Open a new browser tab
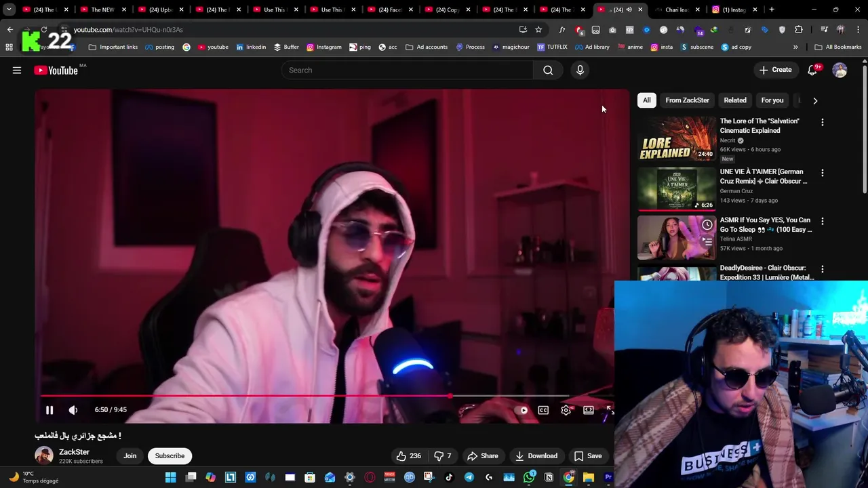Screen dimensions: 868x488 772,9
